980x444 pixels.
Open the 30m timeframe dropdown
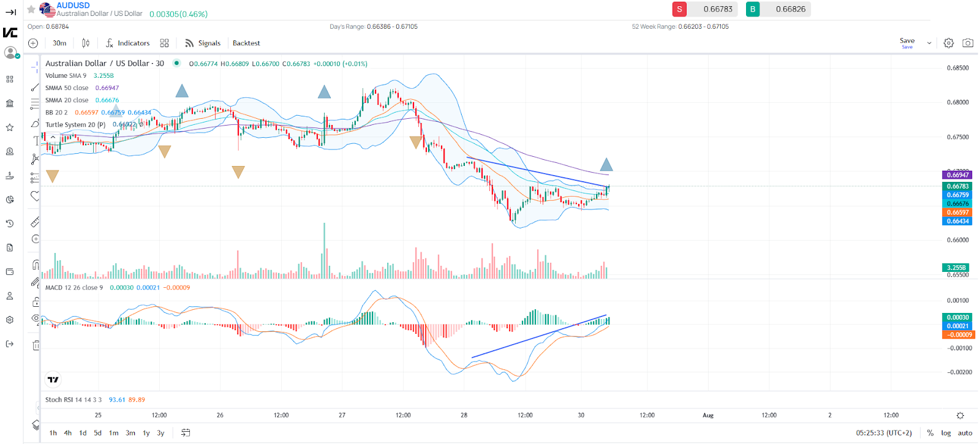point(59,43)
